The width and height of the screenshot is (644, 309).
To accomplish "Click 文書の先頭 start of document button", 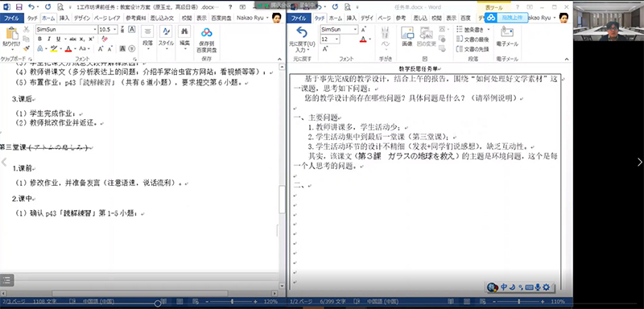I will pyautogui.click(x=473, y=49).
